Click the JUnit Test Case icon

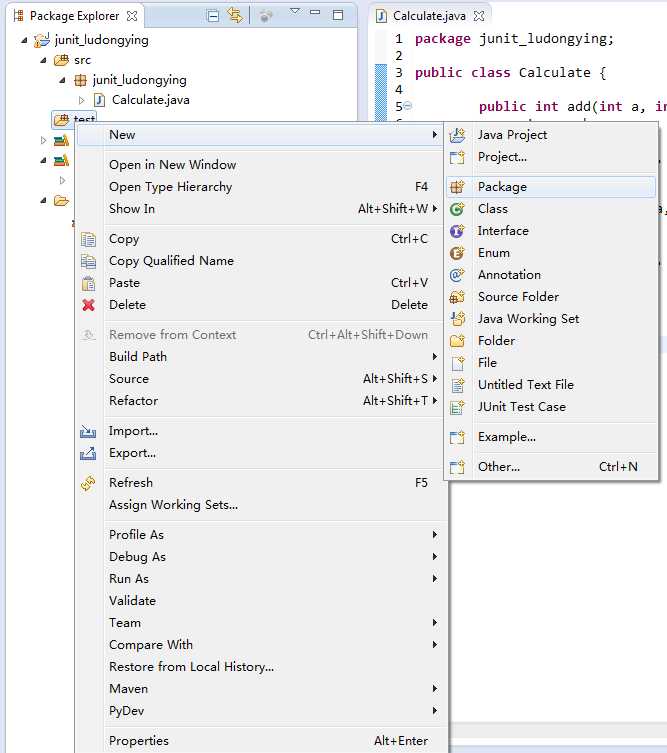coord(457,407)
